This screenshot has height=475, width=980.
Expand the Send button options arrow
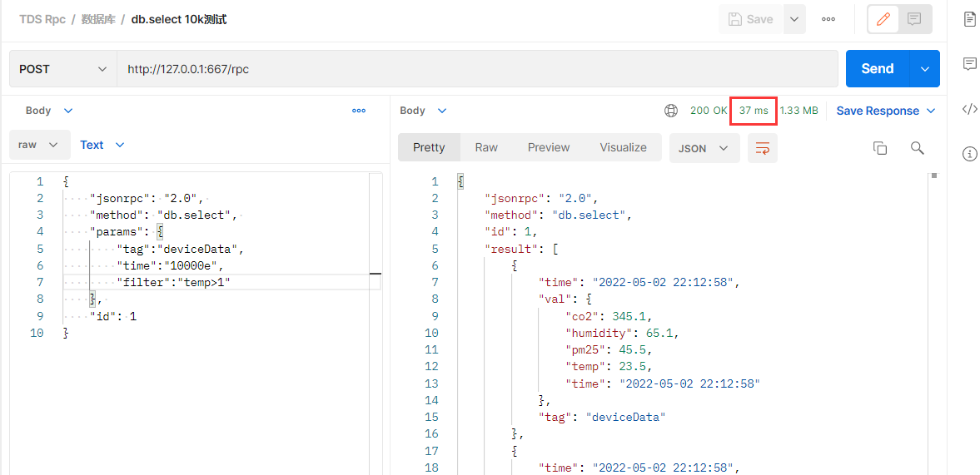pos(926,69)
